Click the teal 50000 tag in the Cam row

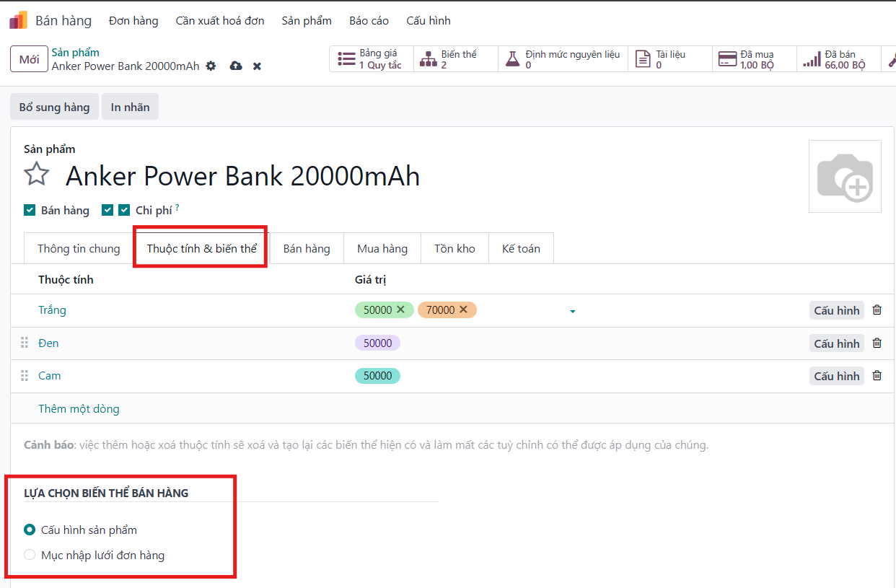[377, 375]
